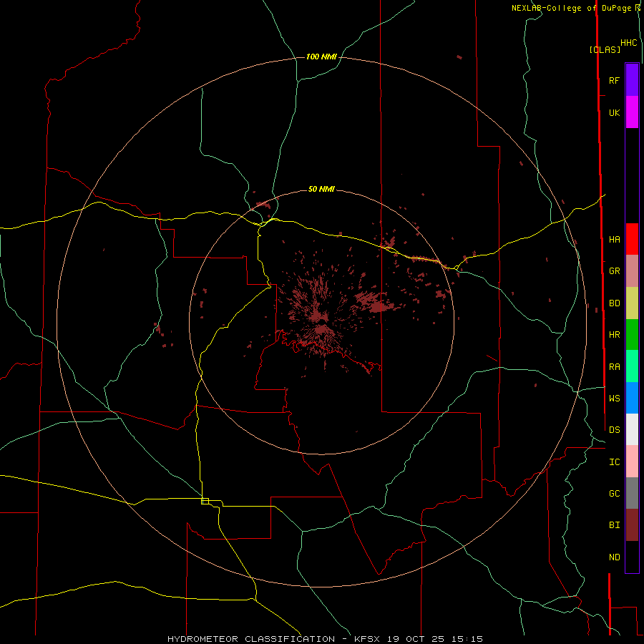Pick the HR green legend swatch

point(632,335)
